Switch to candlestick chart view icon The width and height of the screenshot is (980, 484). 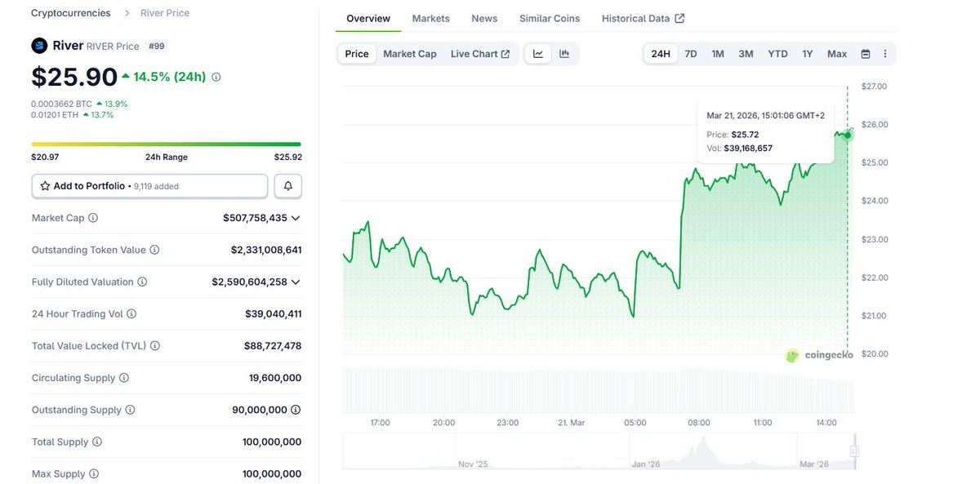(x=564, y=54)
